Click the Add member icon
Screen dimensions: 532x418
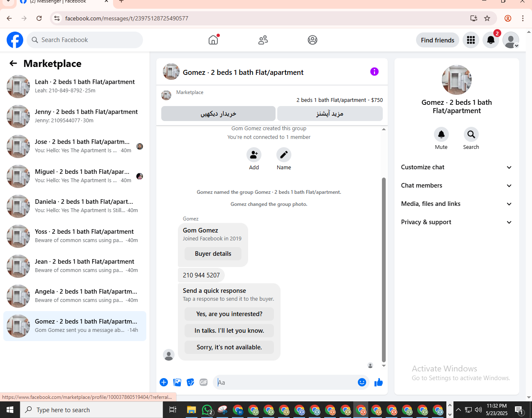[254, 155]
